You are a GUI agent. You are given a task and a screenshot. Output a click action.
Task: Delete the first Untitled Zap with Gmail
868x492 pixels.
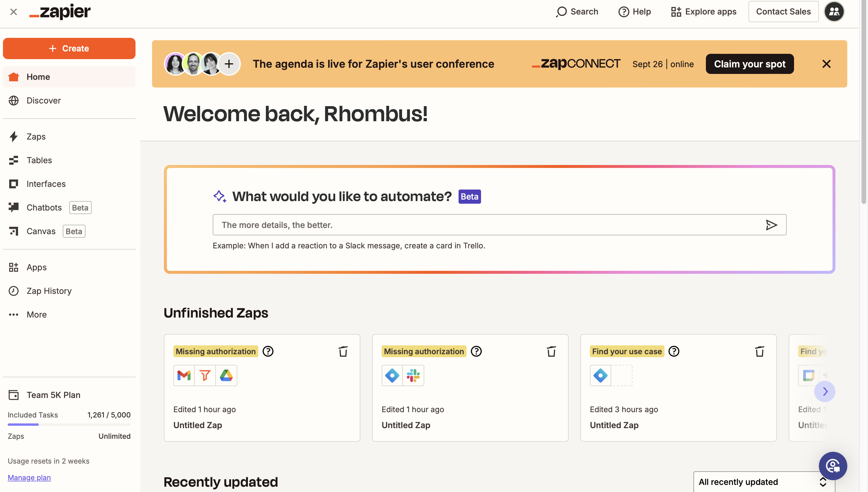point(343,352)
